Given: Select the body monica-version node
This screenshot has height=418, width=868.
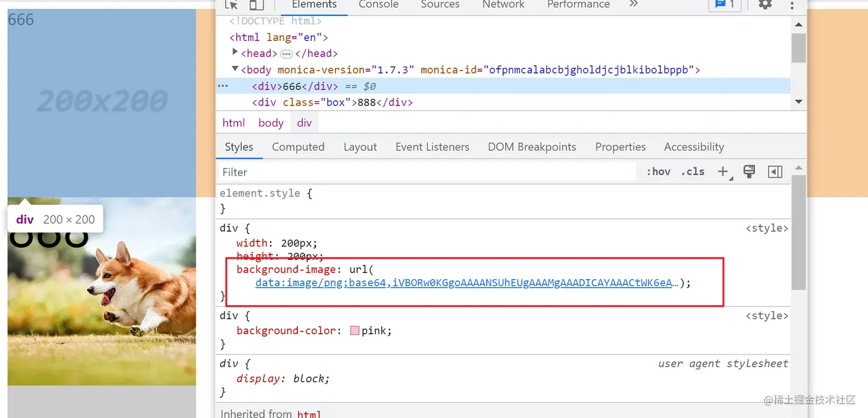Looking at the screenshot, I should tap(471, 70).
